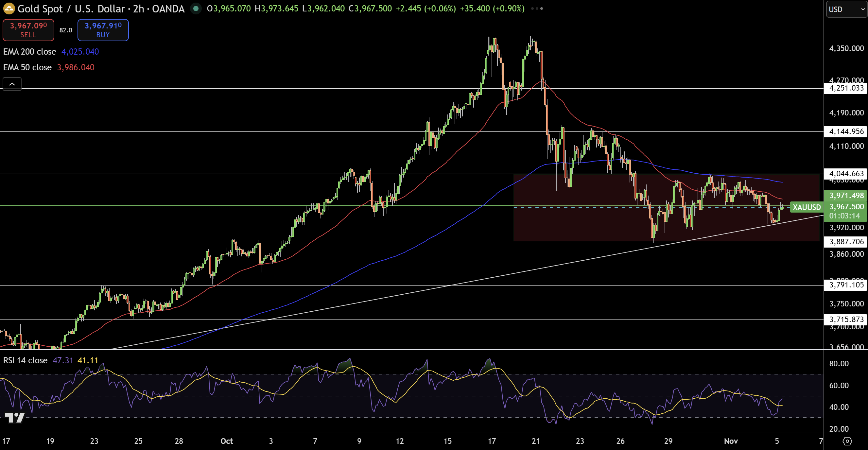
Task: Open the three-dot more options menu
Action: pos(537,9)
